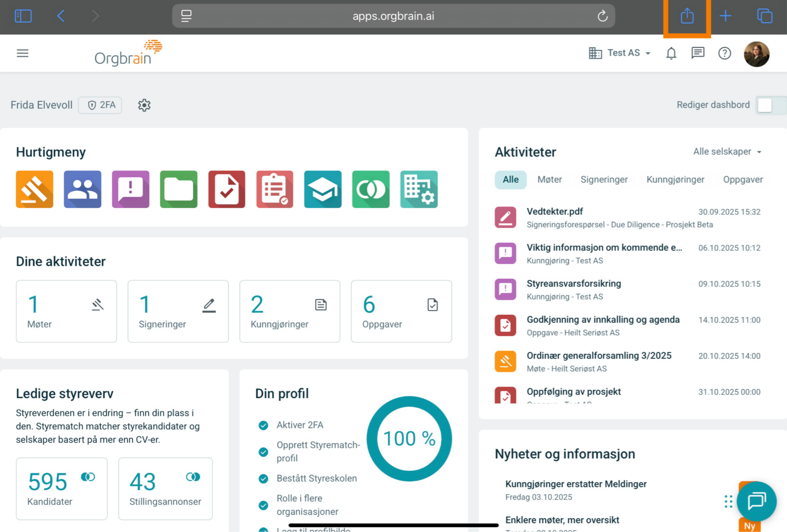
Task: Open the teal graduation cap shortcut
Action: tap(323, 189)
